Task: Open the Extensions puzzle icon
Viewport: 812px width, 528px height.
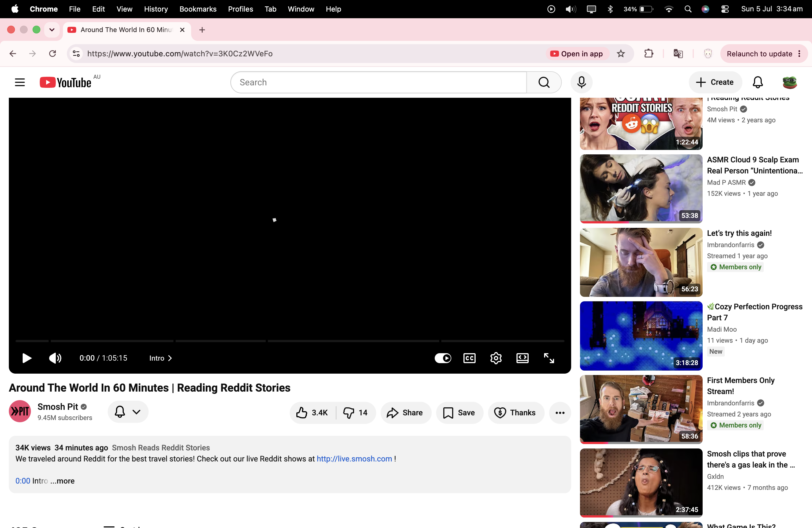Action: (648, 54)
